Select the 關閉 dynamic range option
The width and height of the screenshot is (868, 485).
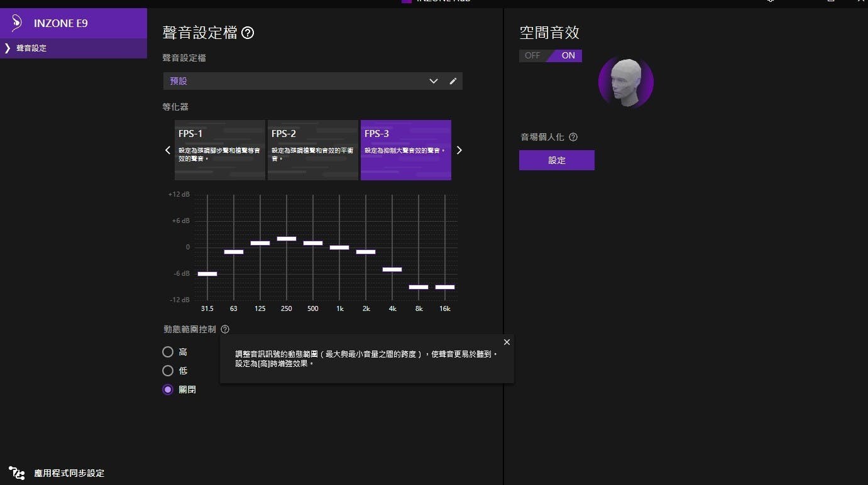coord(168,390)
